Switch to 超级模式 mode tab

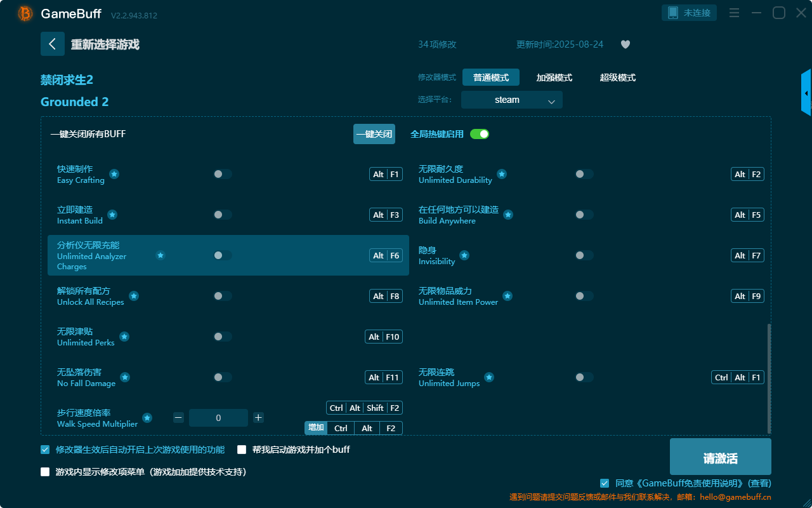[x=618, y=77]
